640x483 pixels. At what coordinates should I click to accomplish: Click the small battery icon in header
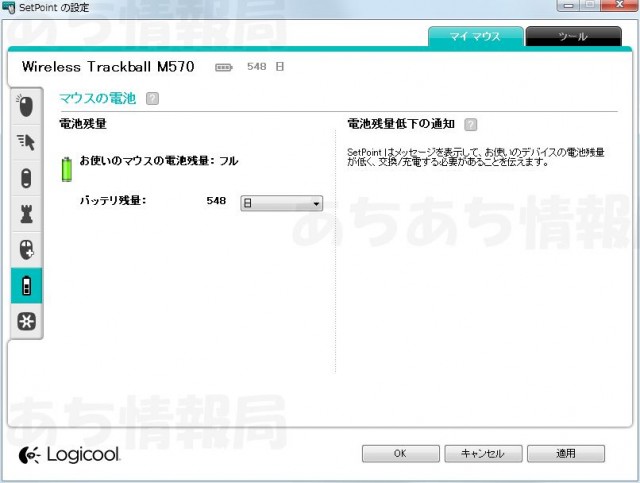pos(223,68)
